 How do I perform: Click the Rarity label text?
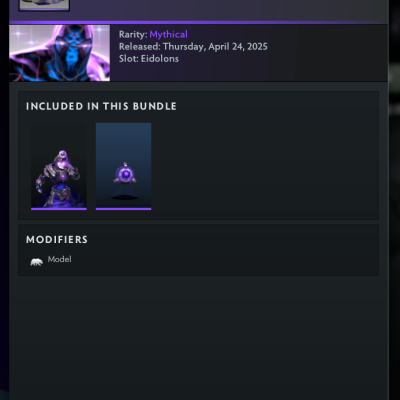point(133,34)
